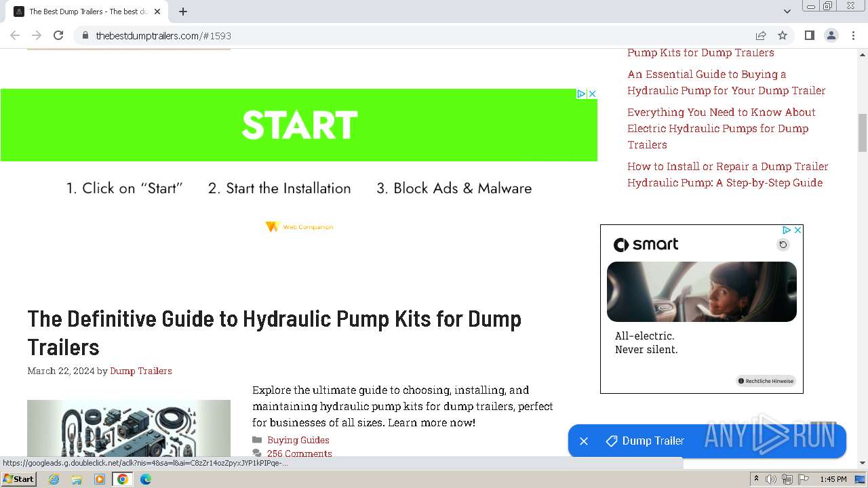Screen dimensions: 868x488
Task: Go forward to next page
Action: (37, 35)
